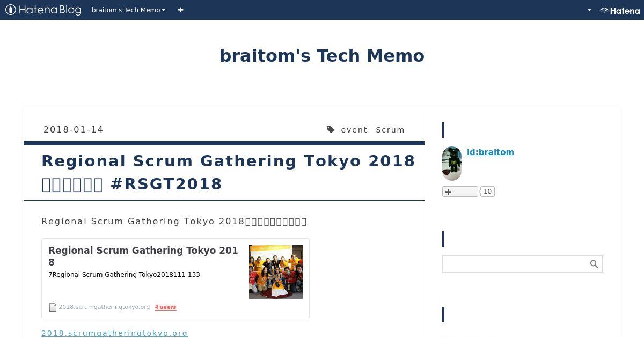This screenshot has width=644, height=338.
Task: Open the embedded Regional Scrum Gathering Tokyo card title
Action: tap(143, 256)
